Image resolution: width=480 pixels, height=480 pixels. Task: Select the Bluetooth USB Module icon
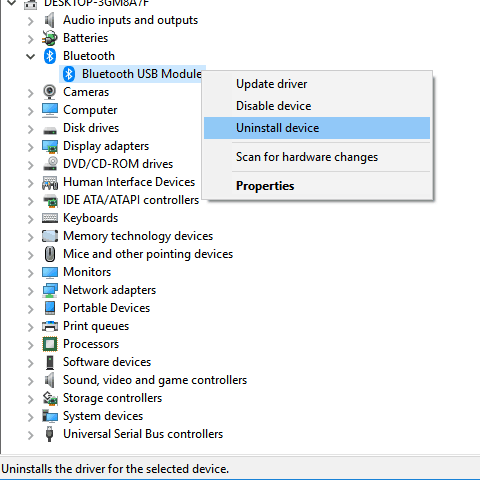pos(69,74)
